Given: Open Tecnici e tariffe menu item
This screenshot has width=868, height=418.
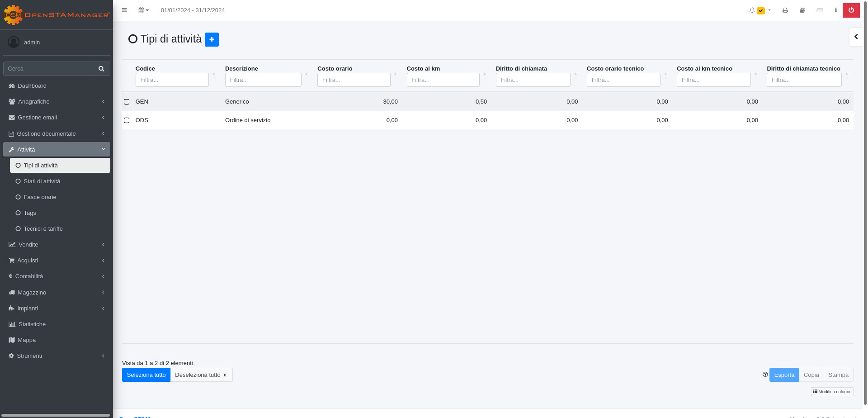Looking at the screenshot, I should pyautogui.click(x=43, y=229).
